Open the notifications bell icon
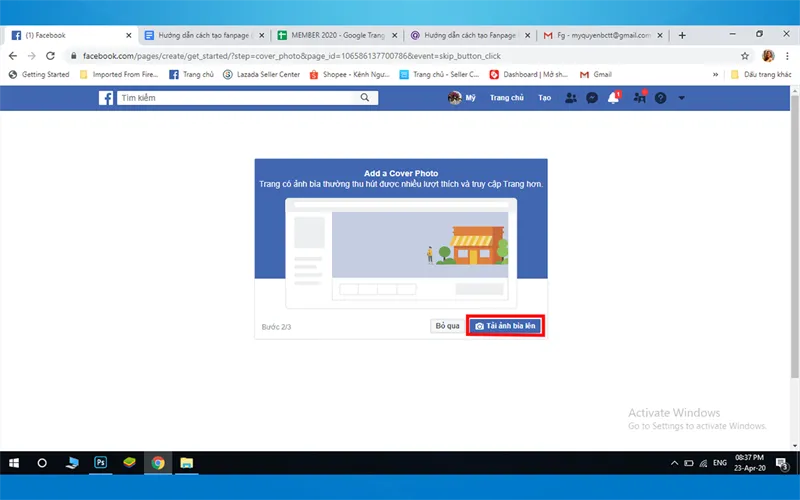Viewport: 800px width, 500px height. click(614, 98)
